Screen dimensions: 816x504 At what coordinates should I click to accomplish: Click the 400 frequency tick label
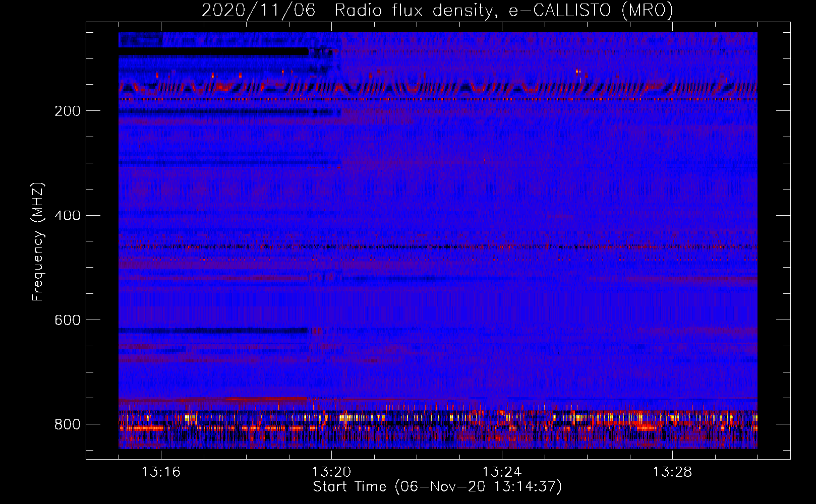[68, 216]
